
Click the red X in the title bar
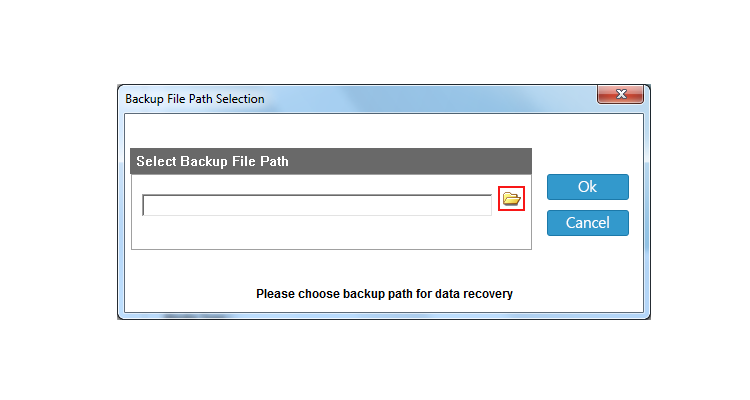tap(620, 94)
